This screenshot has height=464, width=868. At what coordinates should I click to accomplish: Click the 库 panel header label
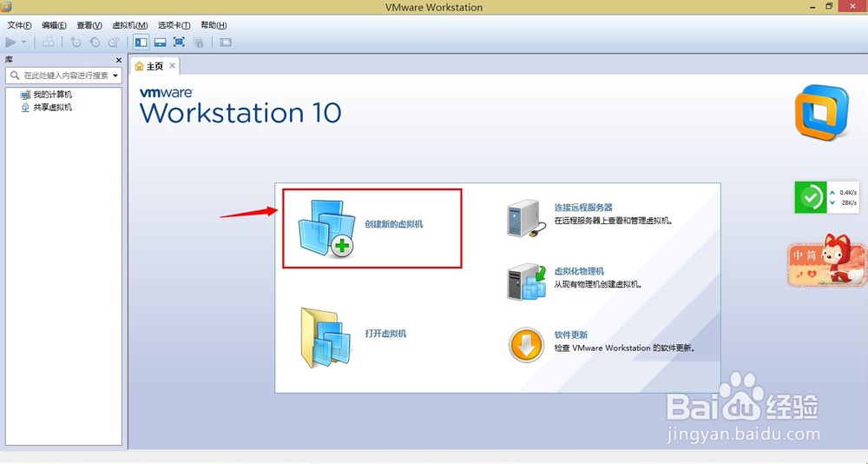9,60
